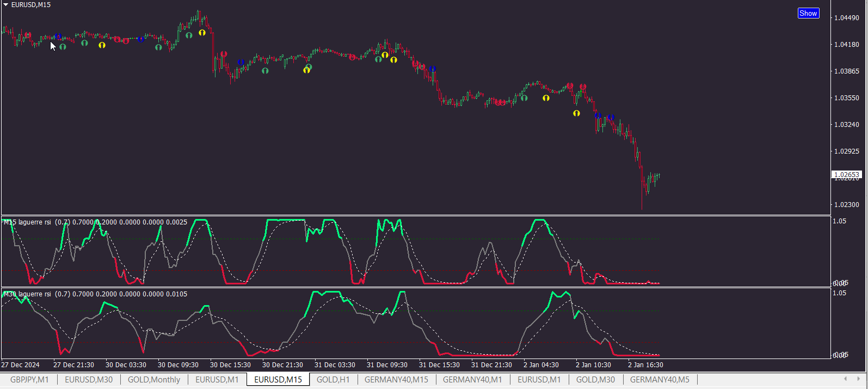Click the 1.05 scale value in M15 subwindow
868x389 pixels.
(x=840, y=221)
